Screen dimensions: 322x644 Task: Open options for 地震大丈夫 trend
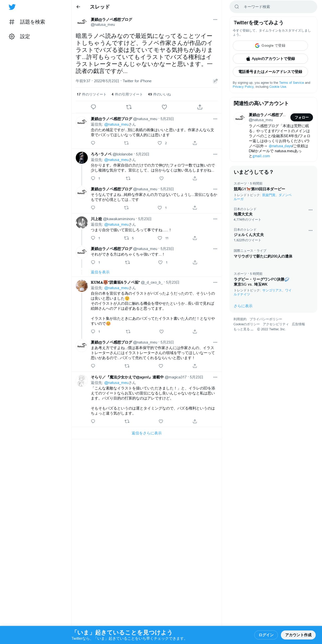pyautogui.click(x=310, y=210)
